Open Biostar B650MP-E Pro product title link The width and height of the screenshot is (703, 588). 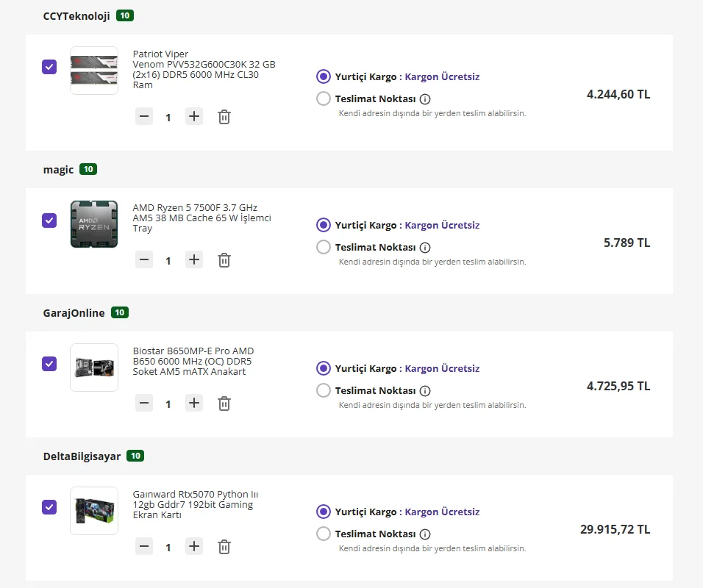tap(193, 361)
